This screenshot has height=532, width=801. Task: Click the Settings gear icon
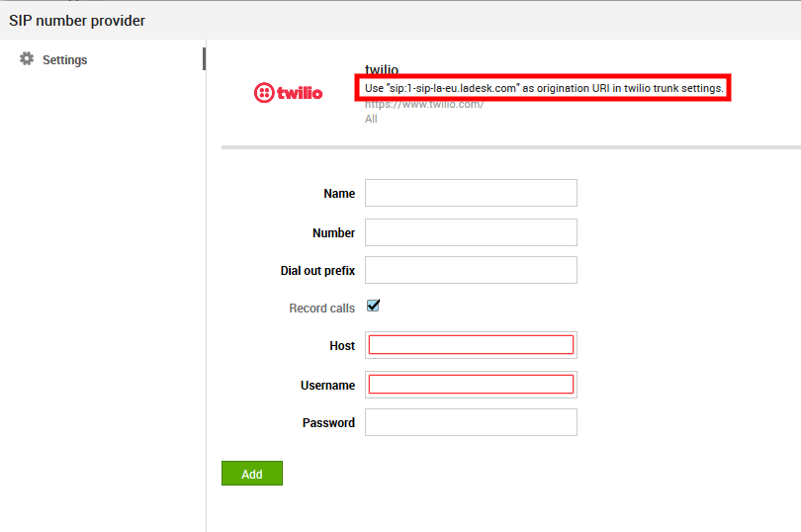[x=27, y=59]
